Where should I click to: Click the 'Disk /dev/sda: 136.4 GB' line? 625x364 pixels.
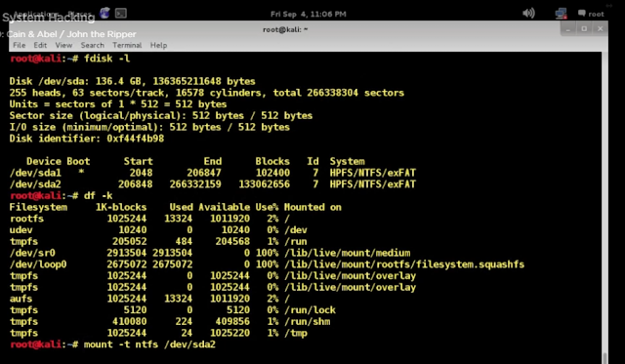tap(133, 81)
